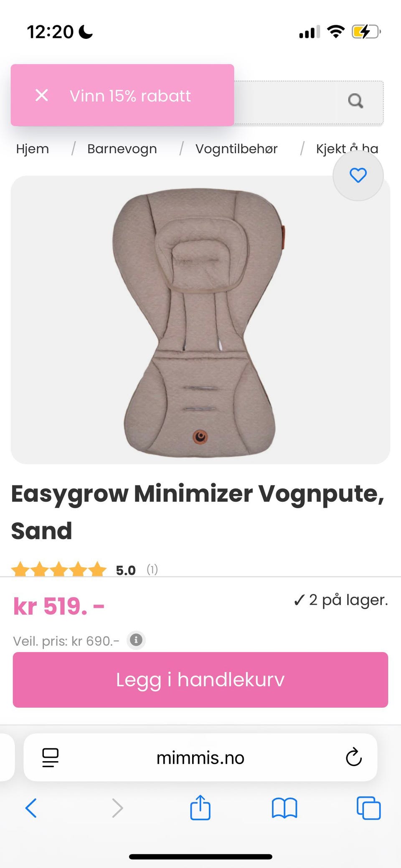Show open Safari tabs

pyautogui.click(x=368, y=808)
